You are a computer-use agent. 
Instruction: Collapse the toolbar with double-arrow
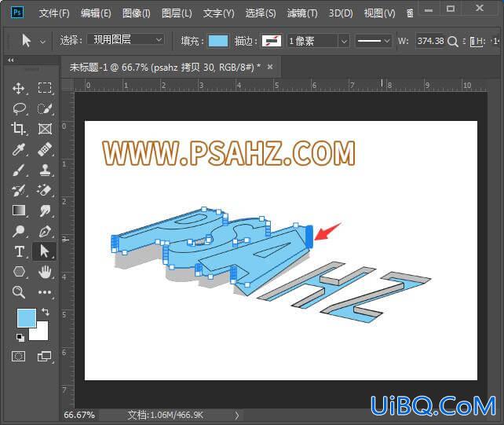11,60
